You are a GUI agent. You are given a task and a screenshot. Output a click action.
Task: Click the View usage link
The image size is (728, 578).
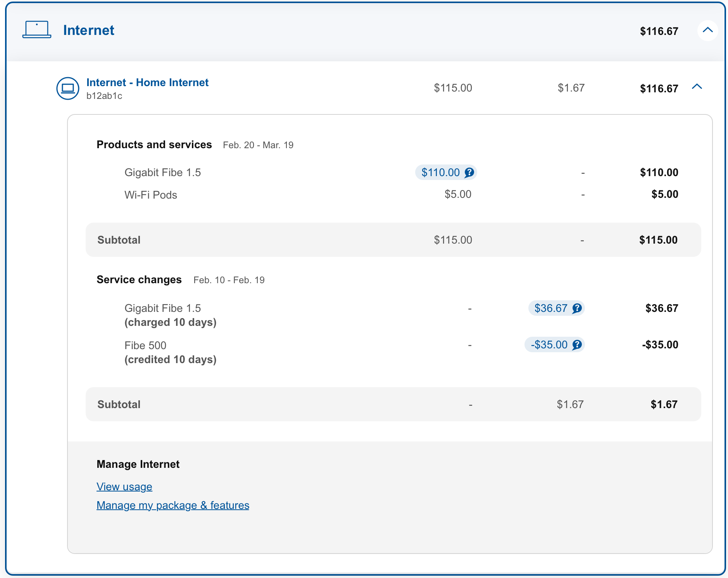coord(124,487)
